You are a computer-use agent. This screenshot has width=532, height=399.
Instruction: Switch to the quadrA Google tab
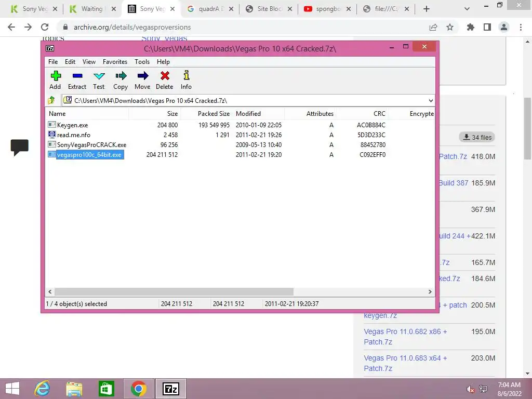click(x=210, y=9)
